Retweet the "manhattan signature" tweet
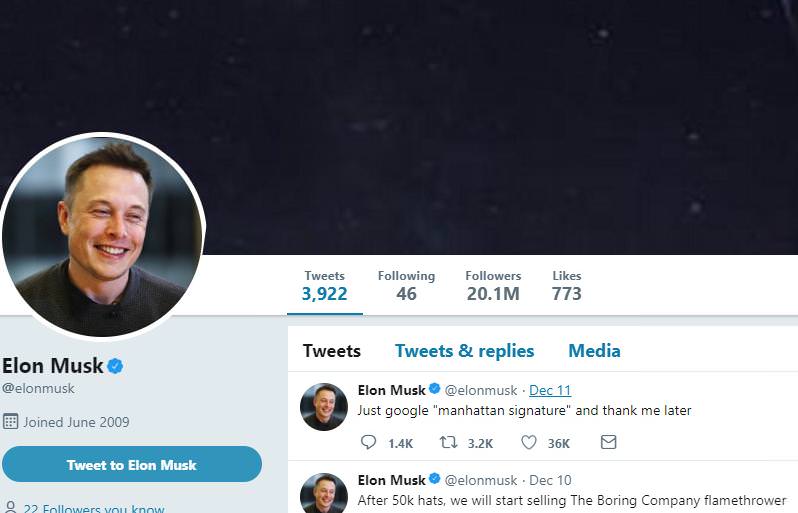Screen dimensions: 798x513 click(x=448, y=442)
